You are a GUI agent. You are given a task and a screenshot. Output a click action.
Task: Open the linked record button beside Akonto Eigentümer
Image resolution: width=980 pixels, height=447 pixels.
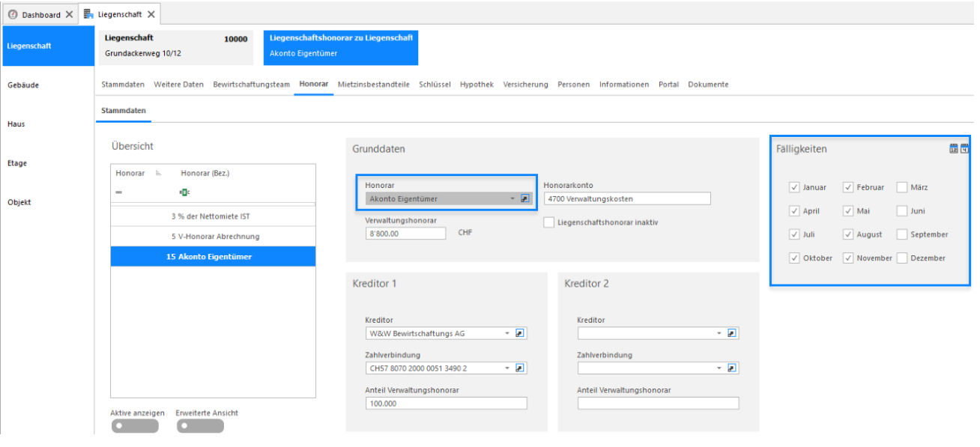[525, 198]
